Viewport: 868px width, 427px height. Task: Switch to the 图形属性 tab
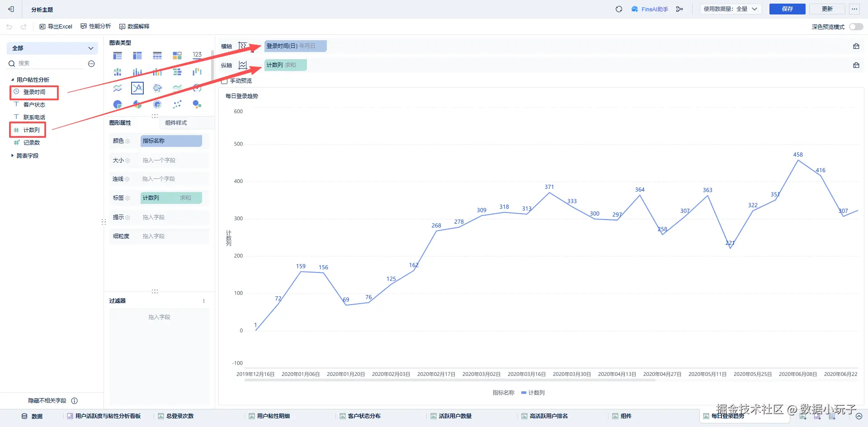coord(120,123)
